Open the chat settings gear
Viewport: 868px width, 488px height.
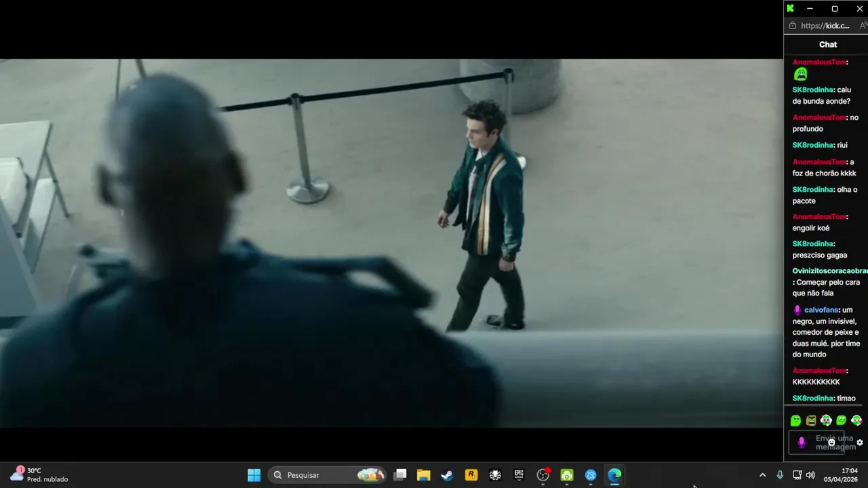click(x=860, y=443)
